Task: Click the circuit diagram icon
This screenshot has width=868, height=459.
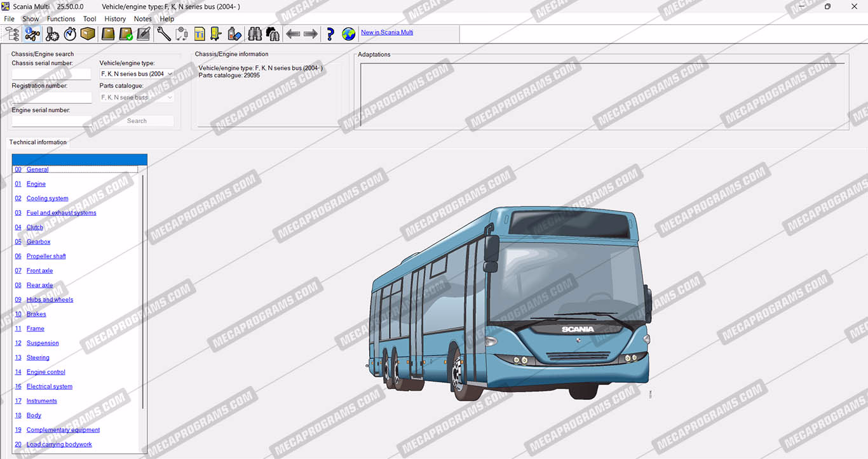Action: coord(182,34)
